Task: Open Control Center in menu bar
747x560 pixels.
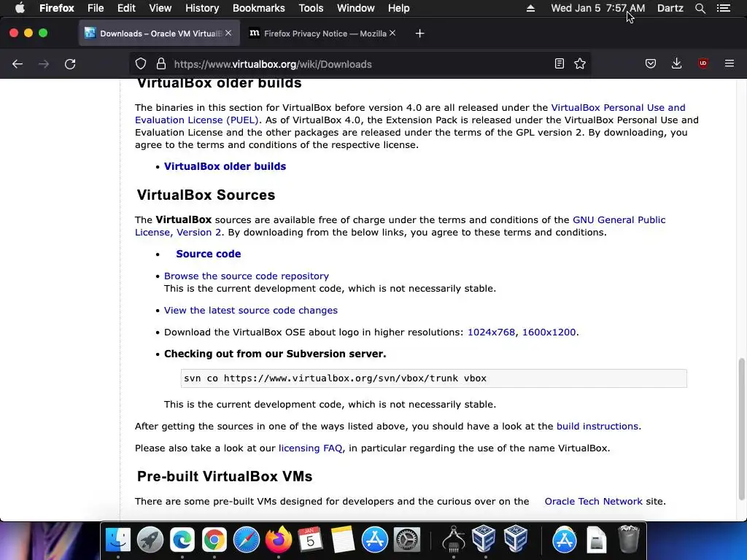Action: coord(723,8)
